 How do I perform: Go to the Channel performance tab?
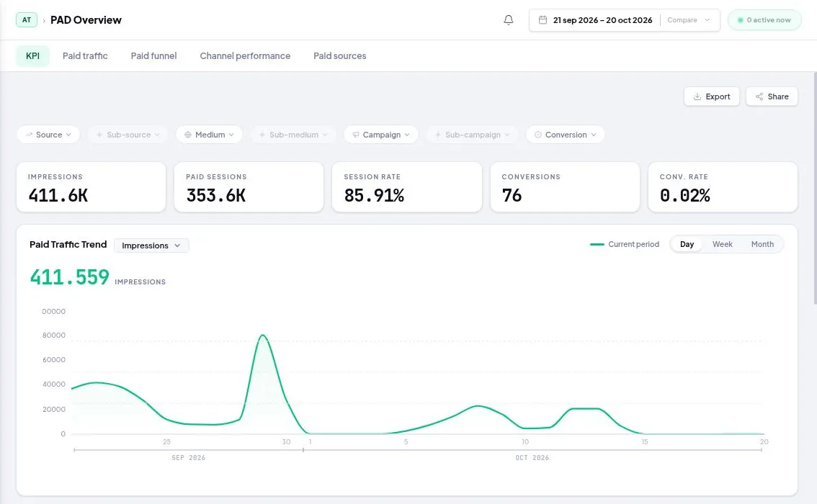(x=245, y=55)
